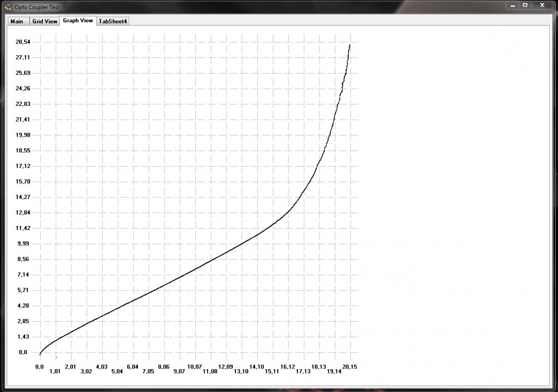Click the topmost end of the plotted curve

pyautogui.click(x=350, y=45)
